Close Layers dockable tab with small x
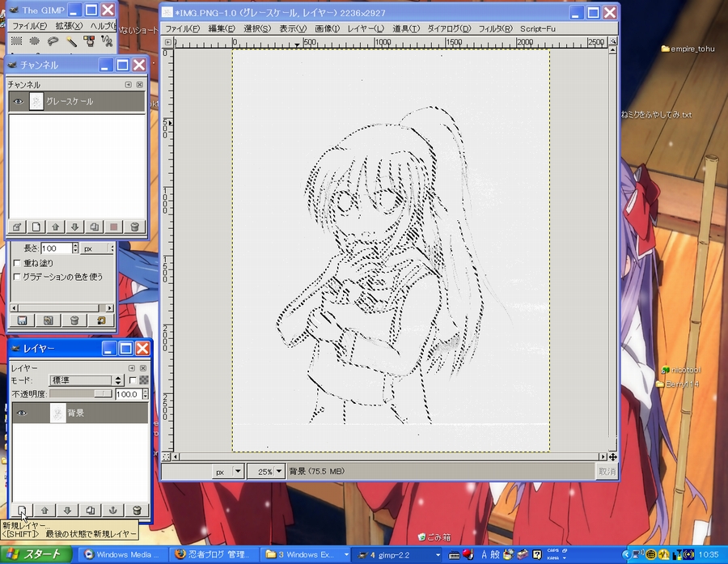Image resolution: width=728 pixels, height=564 pixels. point(143,368)
